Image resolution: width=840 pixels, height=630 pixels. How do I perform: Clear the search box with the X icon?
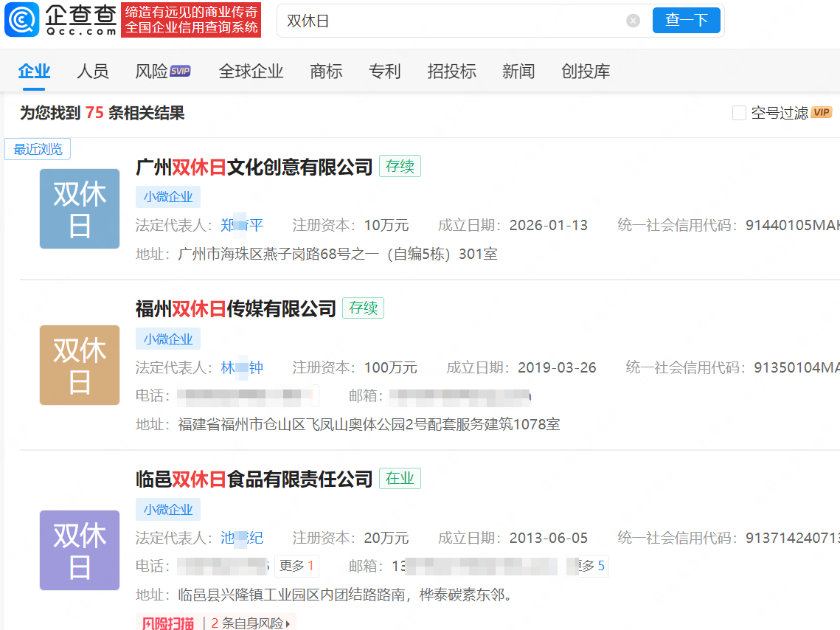point(633,21)
